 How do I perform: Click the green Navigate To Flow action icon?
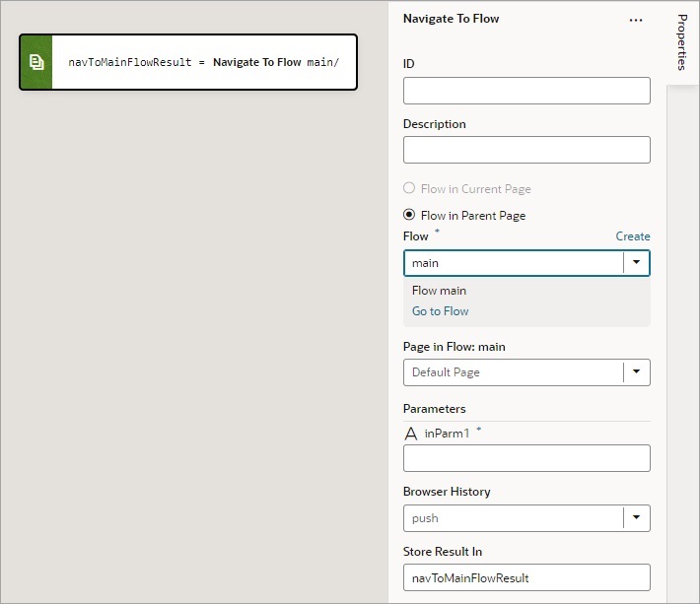point(36,62)
